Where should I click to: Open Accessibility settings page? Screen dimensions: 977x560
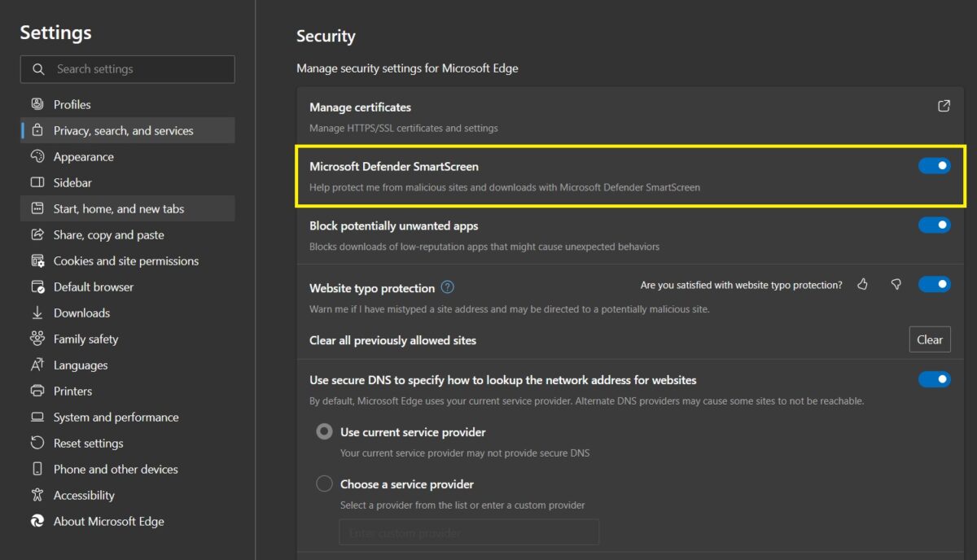click(128, 495)
